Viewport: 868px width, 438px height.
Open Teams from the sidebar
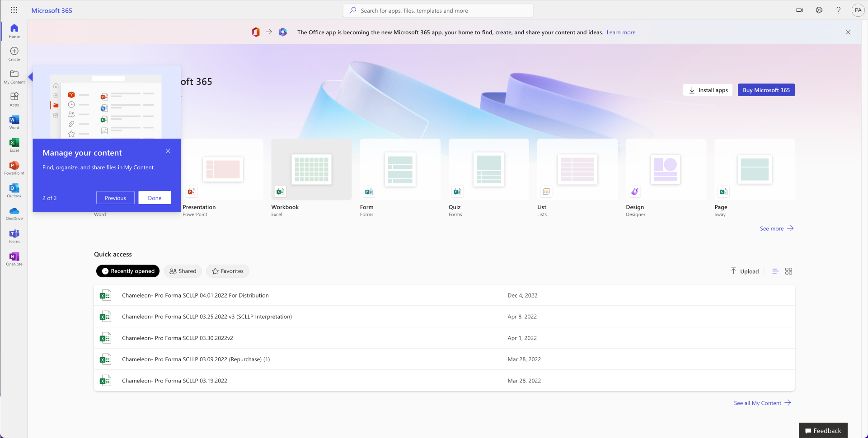point(14,236)
